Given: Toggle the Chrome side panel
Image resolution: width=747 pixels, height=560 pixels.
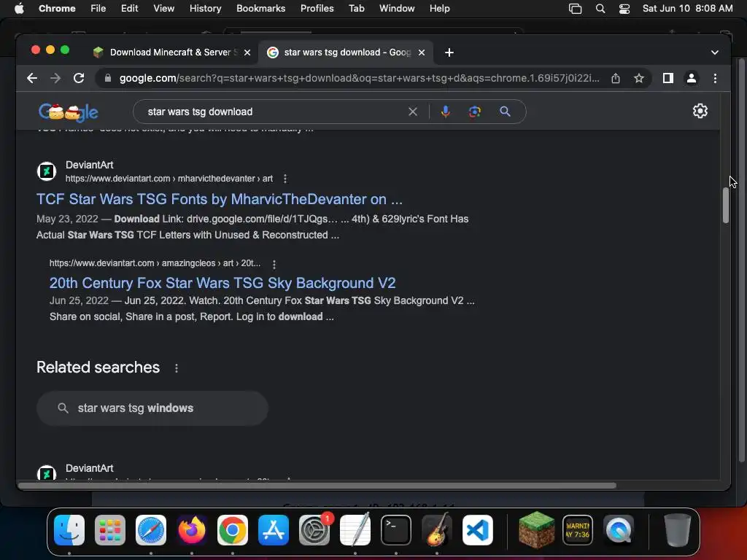Looking at the screenshot, I should pos(668,78).
